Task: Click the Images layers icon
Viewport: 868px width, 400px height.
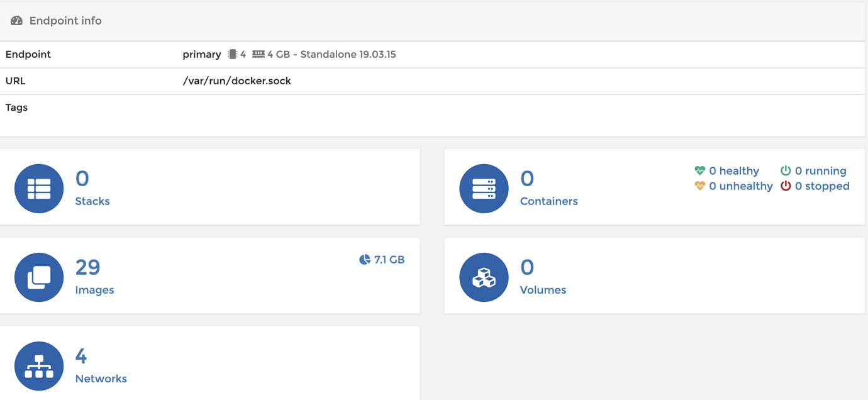Action: point(39,277)
